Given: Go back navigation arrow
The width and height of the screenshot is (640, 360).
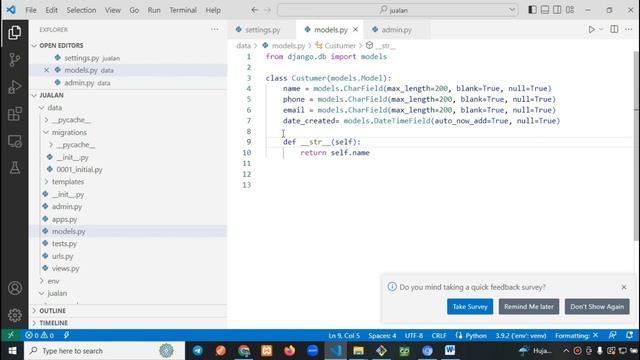Looking at the screenshot, I should coord(255,10).
